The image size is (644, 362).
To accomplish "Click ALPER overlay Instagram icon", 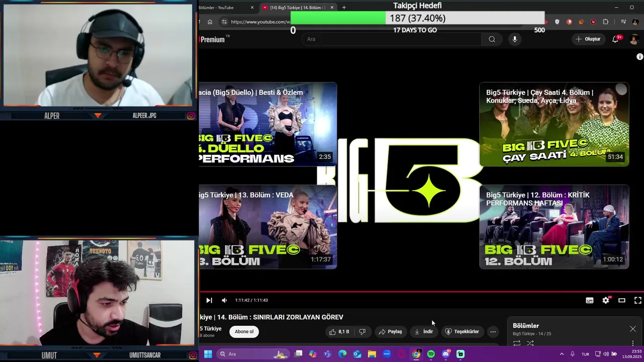I will 191,116.
